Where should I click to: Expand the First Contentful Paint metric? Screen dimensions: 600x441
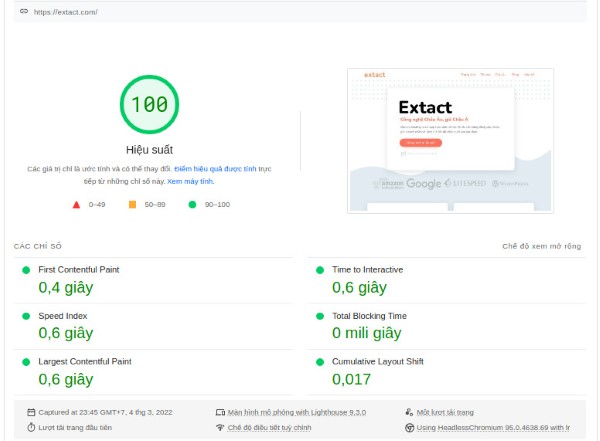(x=78, y=270)
